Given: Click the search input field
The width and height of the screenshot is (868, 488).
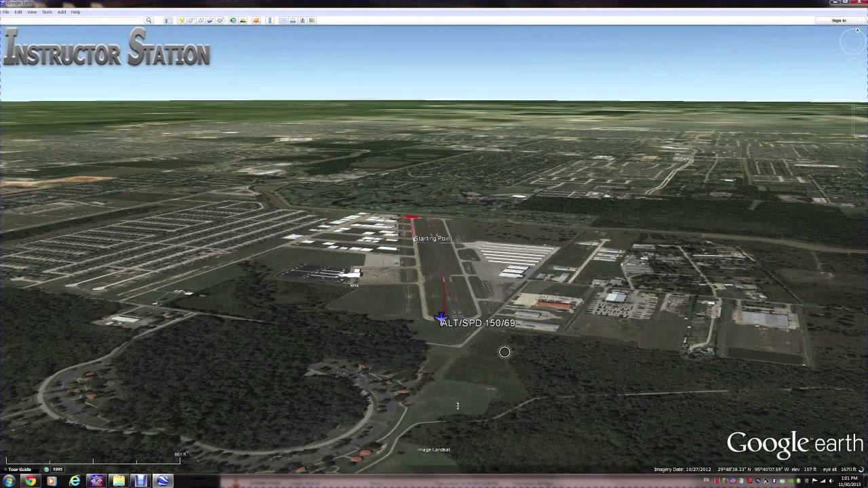Looking at the screenshot, I should coord(71,20).
